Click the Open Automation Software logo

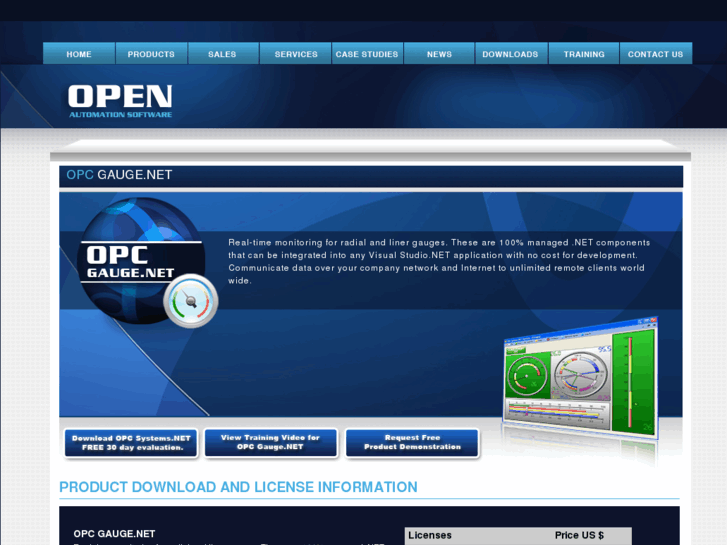[x=120, y=101]
